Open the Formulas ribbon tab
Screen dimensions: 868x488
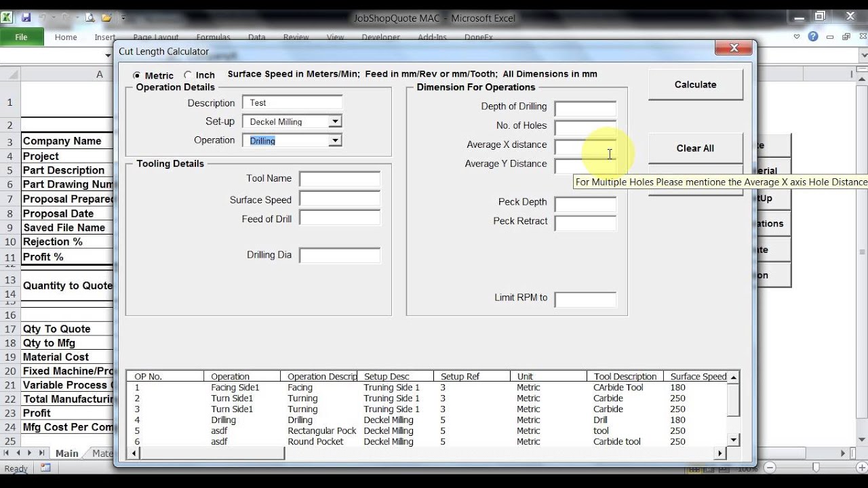[x=214, y=37]
